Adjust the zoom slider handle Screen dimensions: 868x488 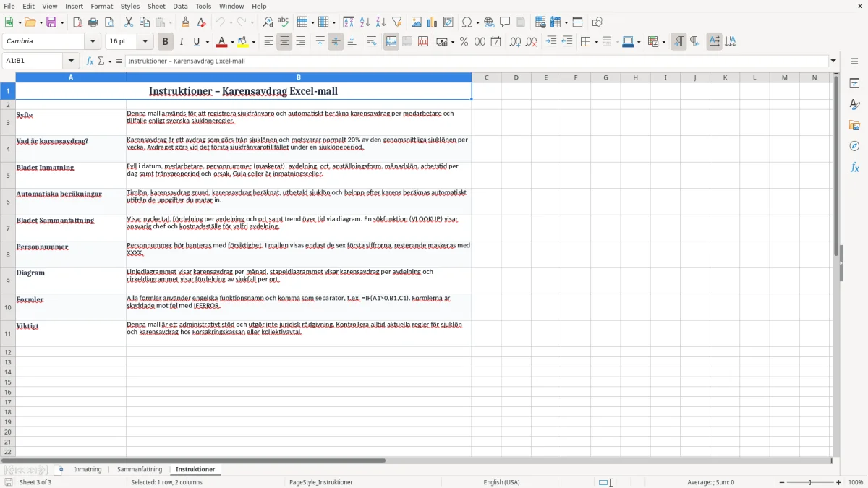810,482
